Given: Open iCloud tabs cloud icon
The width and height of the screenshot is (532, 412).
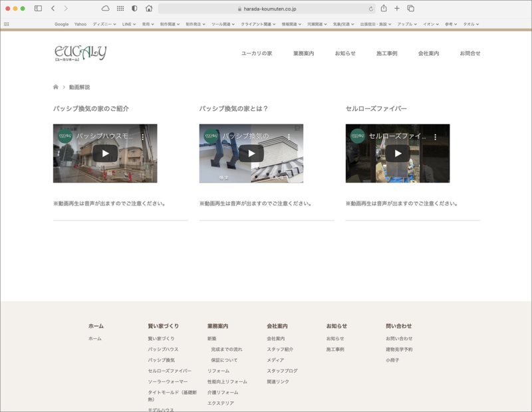Looking at the screenshot, I should pyautogui.click(x=106, y=9).
